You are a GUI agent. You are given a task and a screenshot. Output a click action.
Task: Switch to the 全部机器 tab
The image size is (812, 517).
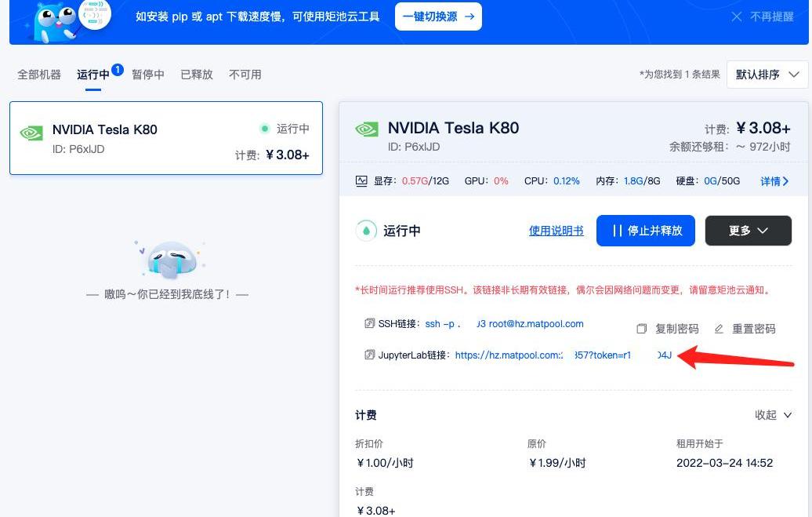(x=39, y=75)
